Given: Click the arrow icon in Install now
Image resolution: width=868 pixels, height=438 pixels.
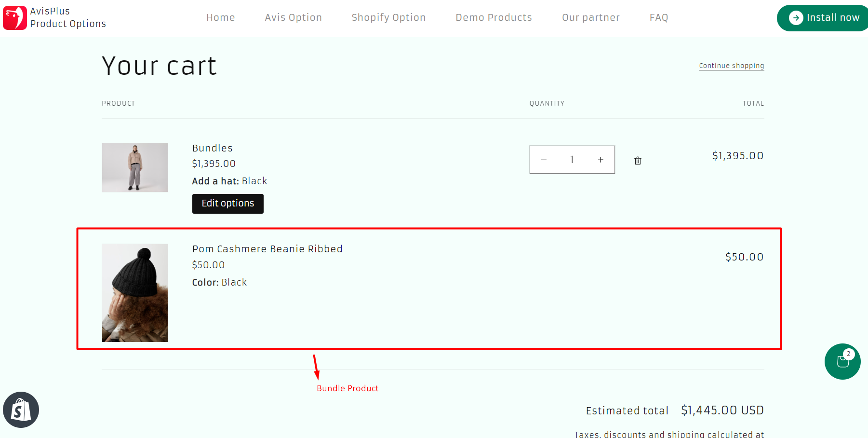Looking at the screenshot, I should [x=796, y=18].
